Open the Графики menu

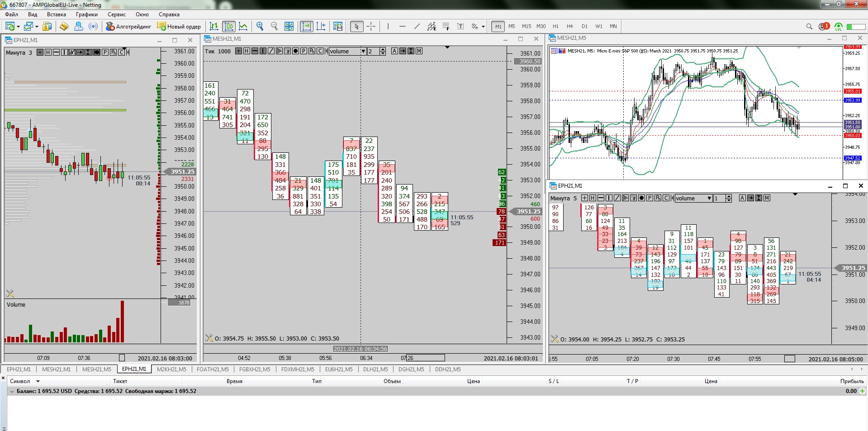tap(87, 14)
